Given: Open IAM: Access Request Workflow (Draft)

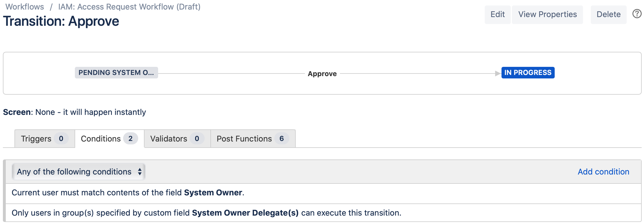Looking at the screenshot, I should 129,7.
